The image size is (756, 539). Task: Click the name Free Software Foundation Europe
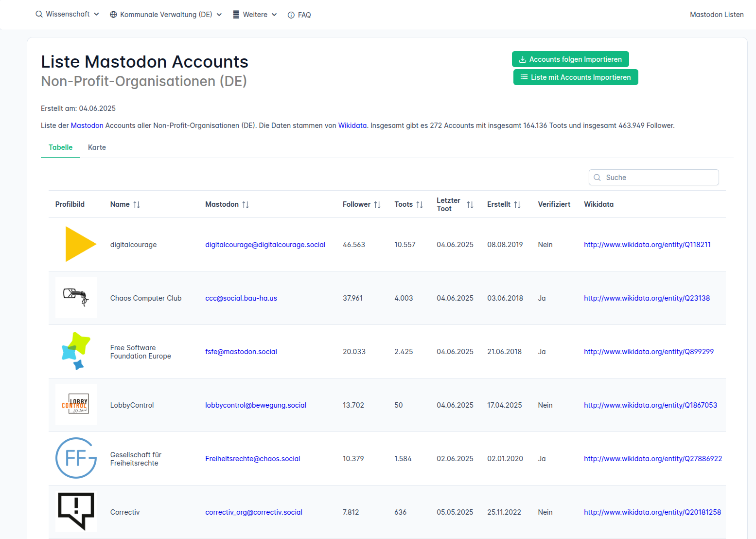pos(141,352)
